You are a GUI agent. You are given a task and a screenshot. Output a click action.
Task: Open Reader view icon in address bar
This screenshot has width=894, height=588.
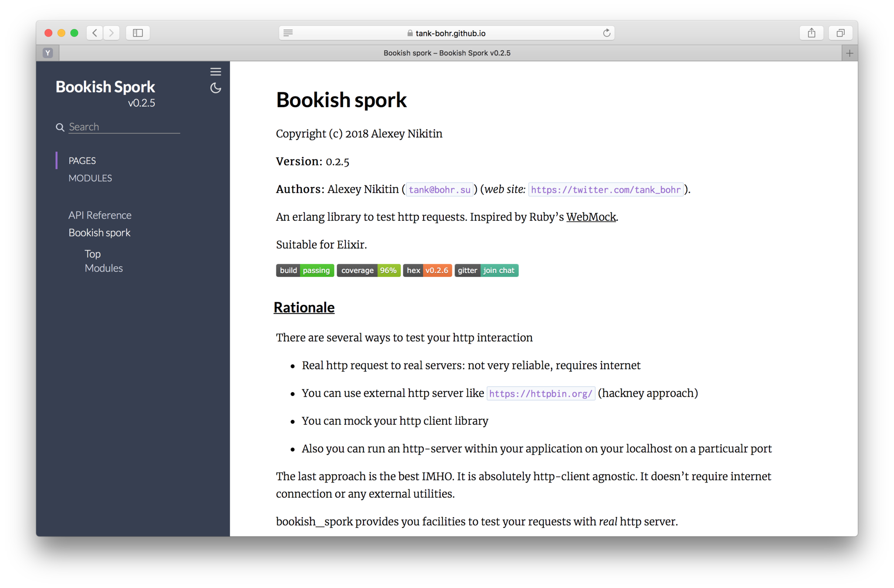288,33
